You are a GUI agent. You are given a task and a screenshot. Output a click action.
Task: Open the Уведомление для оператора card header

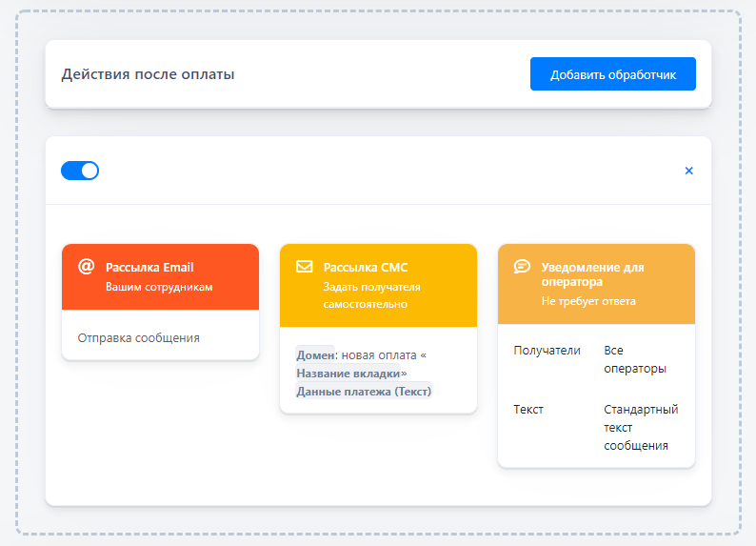pos(596,284)
